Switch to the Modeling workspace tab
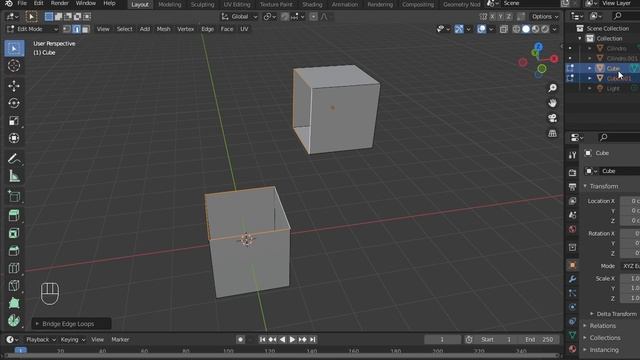The image size is (640, 360). 169,4
